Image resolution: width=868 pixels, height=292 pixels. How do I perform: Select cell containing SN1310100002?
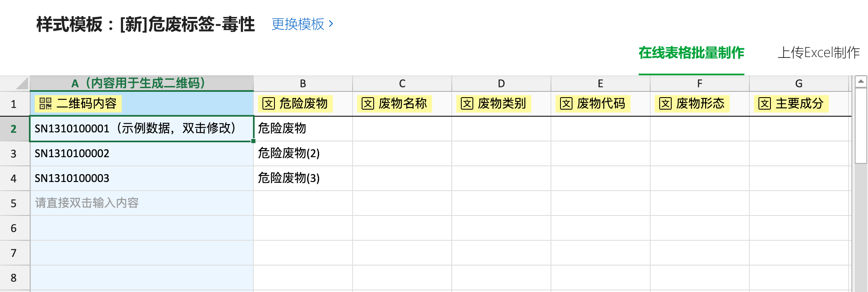(142, 153)
